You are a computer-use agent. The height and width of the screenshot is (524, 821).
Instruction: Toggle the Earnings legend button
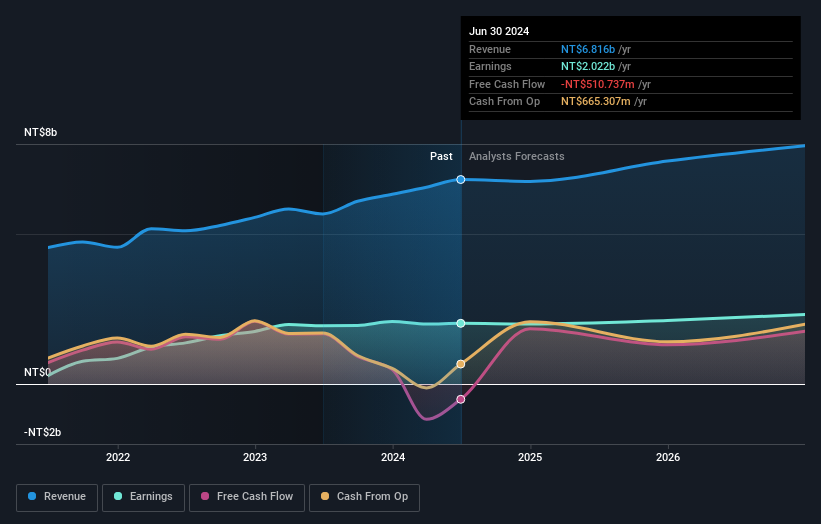pyautogui.click(x=143, y=497)
